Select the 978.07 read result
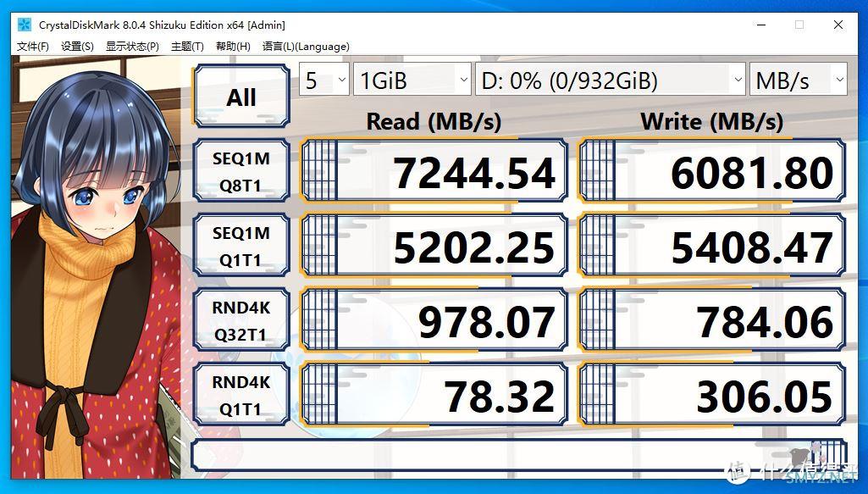The height and width of the screenshot is (494, 868). coord(434,320)
